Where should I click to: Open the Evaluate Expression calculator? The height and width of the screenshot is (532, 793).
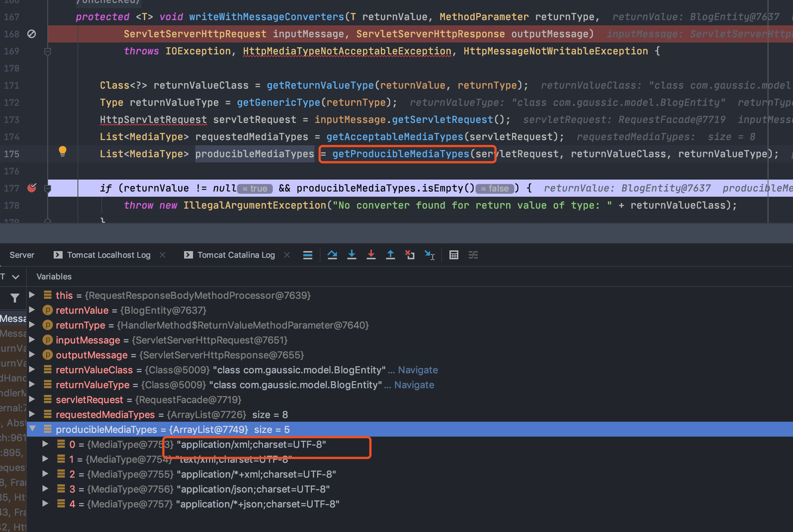(454, 255)
